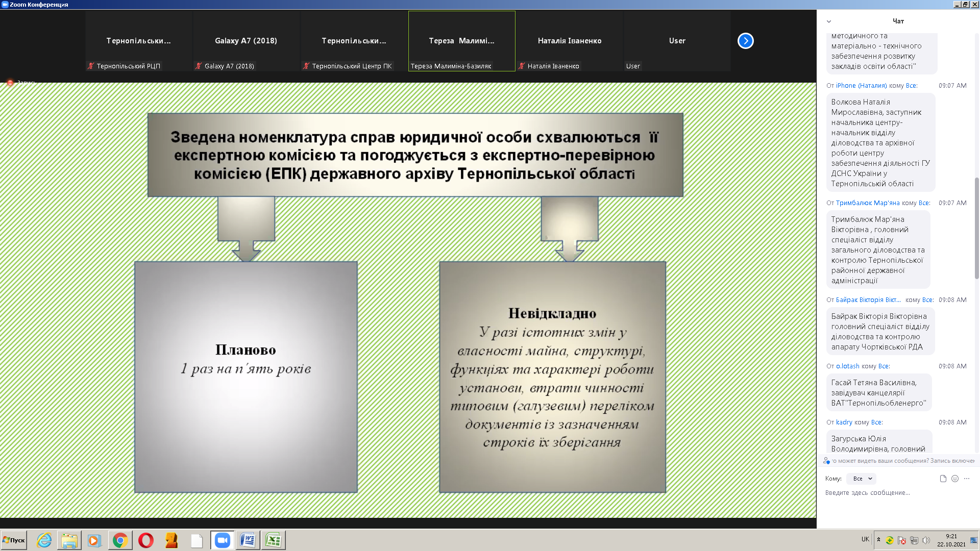
Task: Click the Пуск start menu button
Action: pos(14,540)
